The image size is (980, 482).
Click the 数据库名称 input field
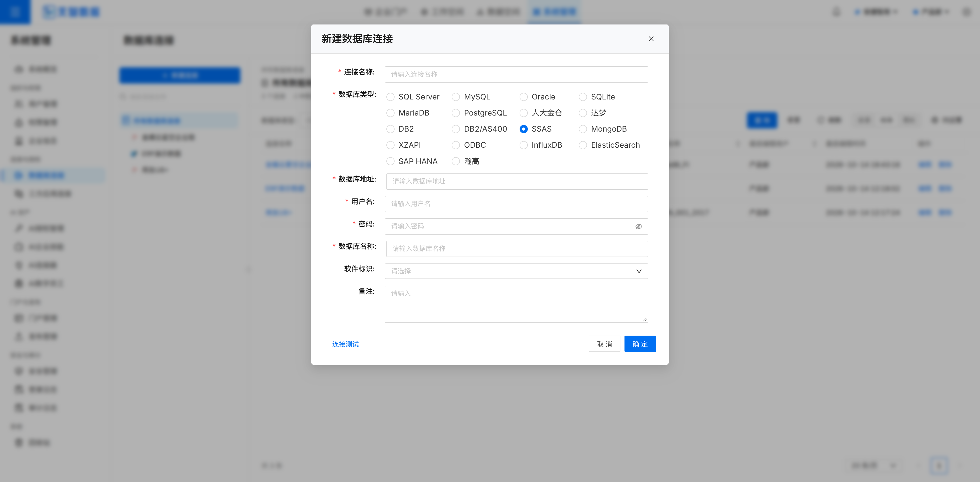pos(517,249)
